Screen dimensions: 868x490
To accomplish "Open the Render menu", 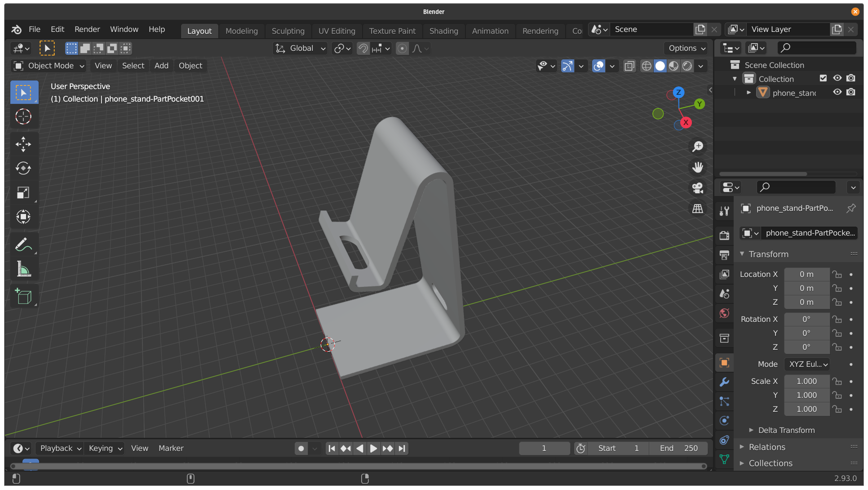I will pyautogui.click(x=87, y=29).
